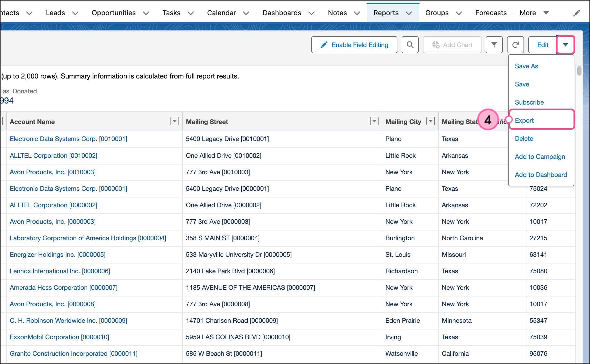Open Lennox International Inc. [0000006] link
This screenshot has height=364, width=590.
coord(60,271)
